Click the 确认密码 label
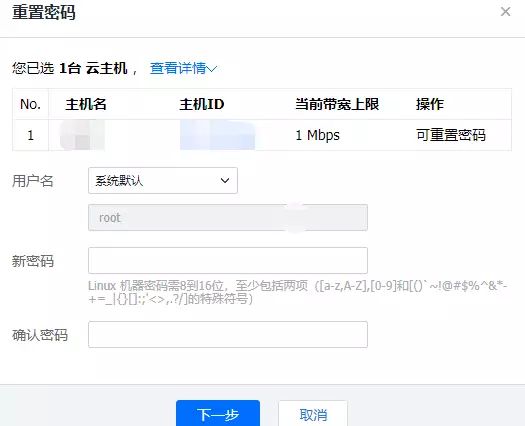Viewport: 525px width, 426px height. pyautogui.click(x=40, y=335)
